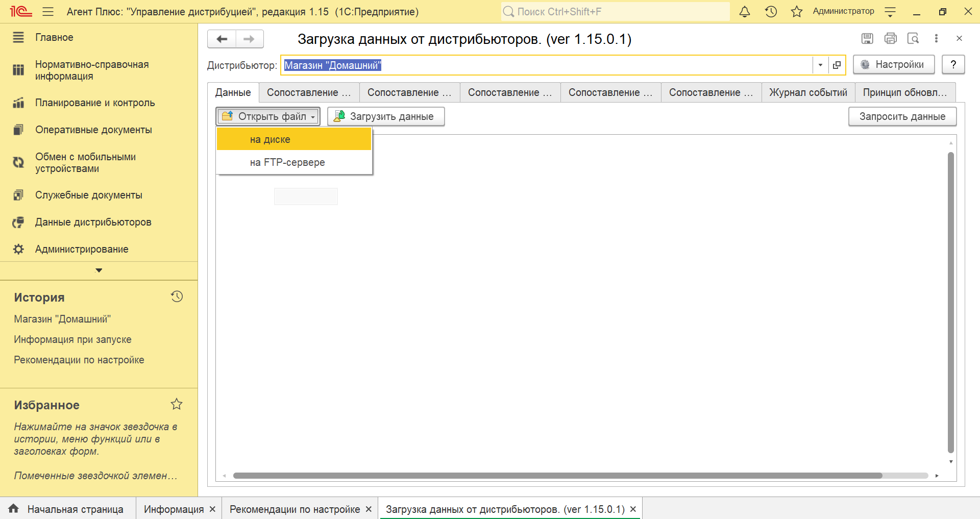The image size is (980, 519).
Task: Click Загрузить данные button
Action: tap(386, 116)
